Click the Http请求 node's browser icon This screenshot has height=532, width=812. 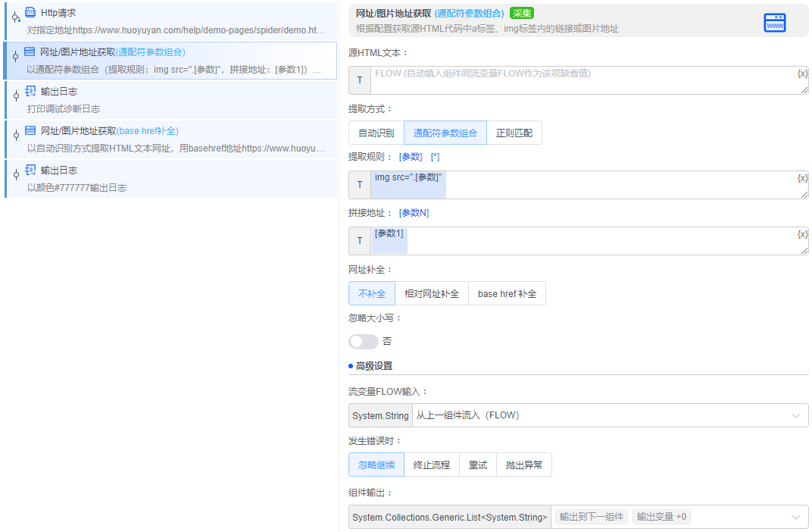point(30,11)
